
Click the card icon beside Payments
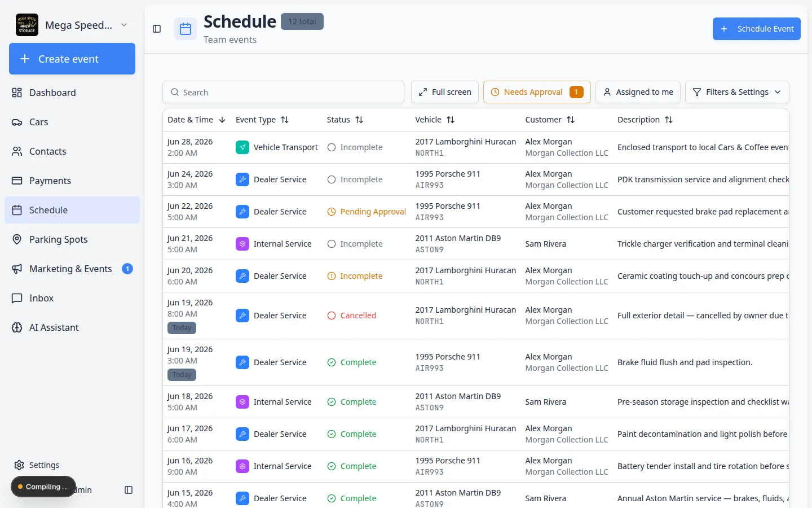click(x=17, y=181)
